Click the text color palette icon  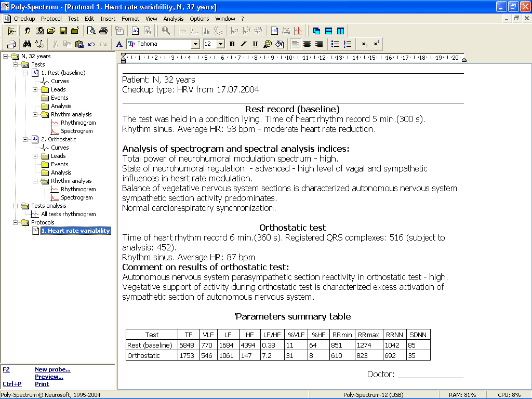point(268,44)
